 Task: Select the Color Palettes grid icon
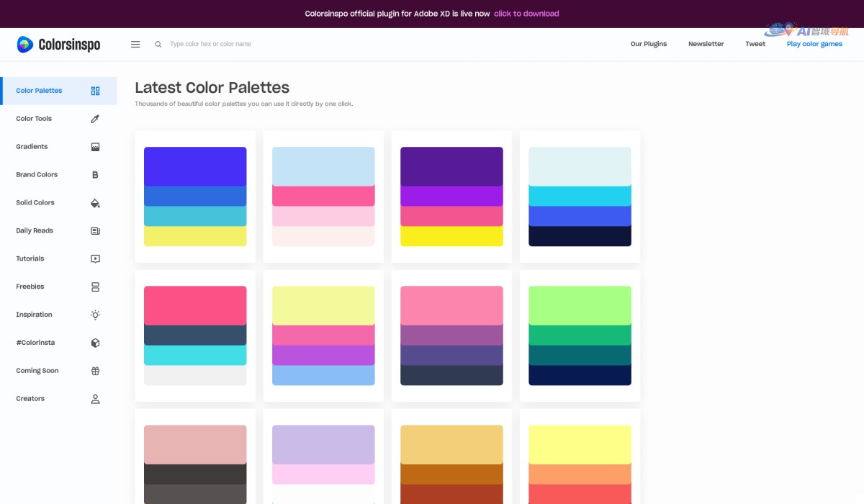tap(95, 91)
